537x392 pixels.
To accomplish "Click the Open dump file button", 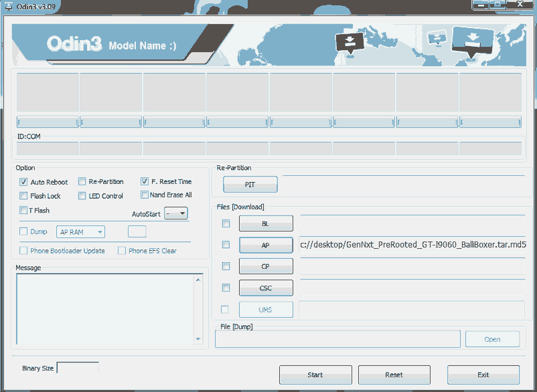I will tap(493, 339).
